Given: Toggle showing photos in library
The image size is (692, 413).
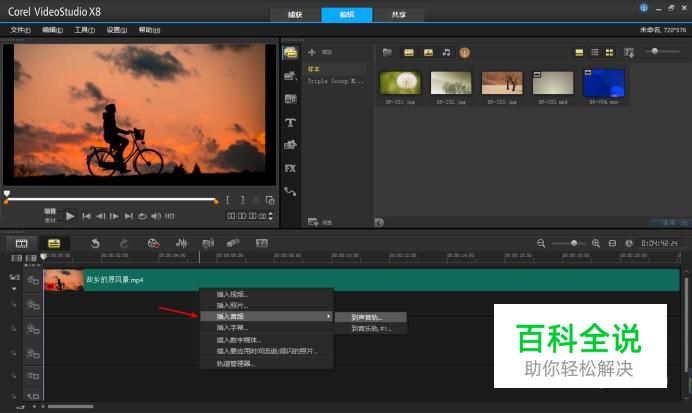Looking at the screenshot, I should 427,52.
